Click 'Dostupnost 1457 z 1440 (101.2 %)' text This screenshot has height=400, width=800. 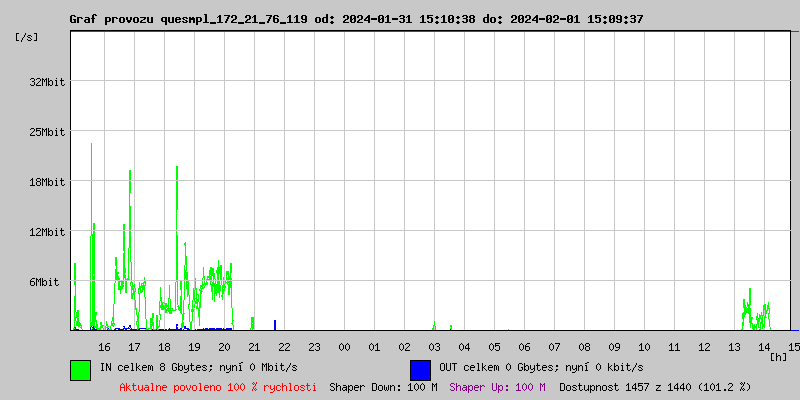655,387
